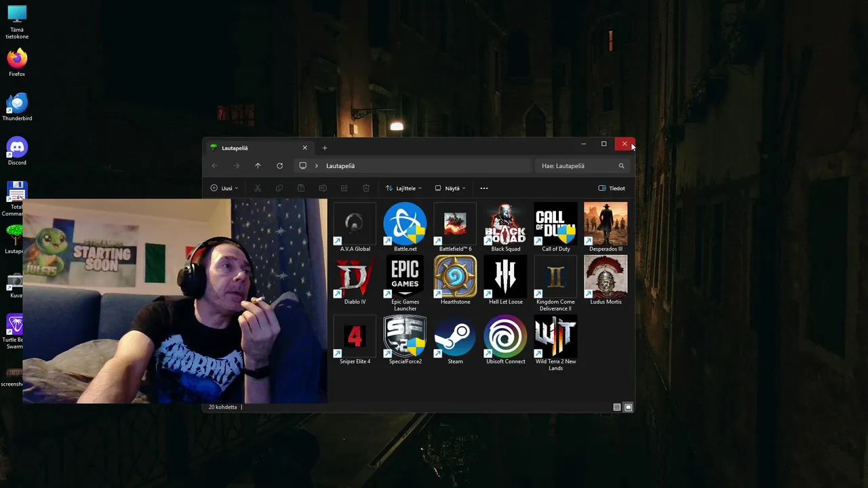
Task: Launch Epic Games Launcher shortcut
Action: pyautogui.click(x=405, y=283)
